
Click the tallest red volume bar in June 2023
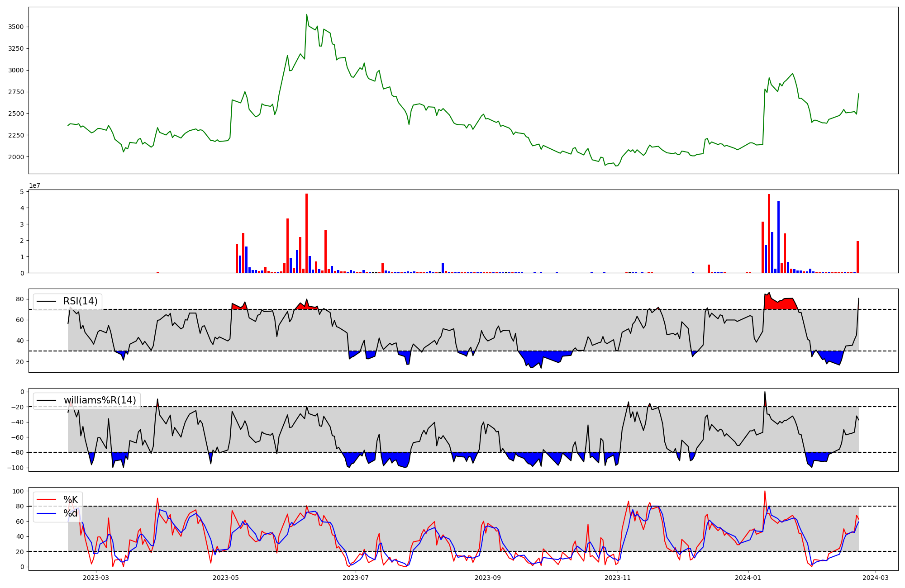pos(306,233)
